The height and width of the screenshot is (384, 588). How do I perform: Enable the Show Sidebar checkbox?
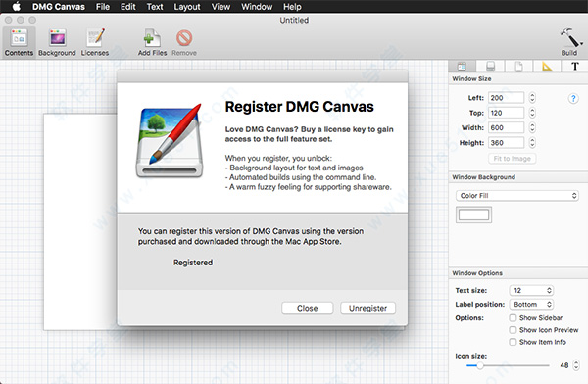tap(513, 318)
